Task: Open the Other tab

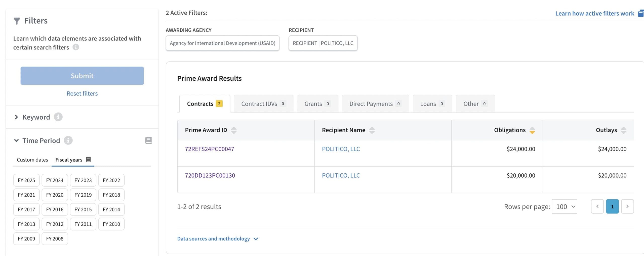Action: (x=475, y=104)
